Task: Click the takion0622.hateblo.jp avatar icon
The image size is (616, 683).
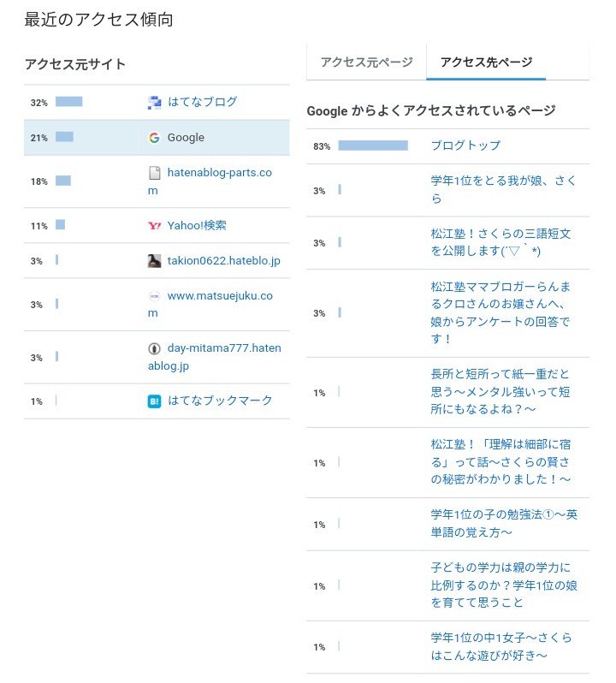Action: click(154, 261)
